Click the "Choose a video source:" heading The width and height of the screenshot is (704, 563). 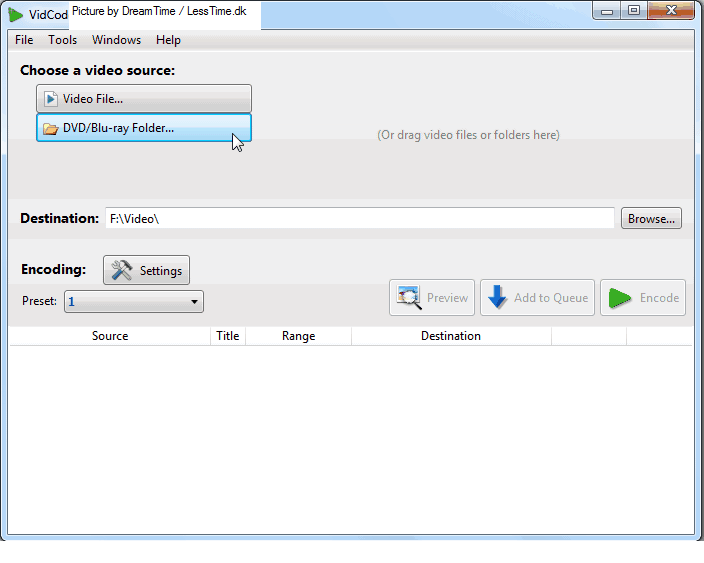(97, 70)
